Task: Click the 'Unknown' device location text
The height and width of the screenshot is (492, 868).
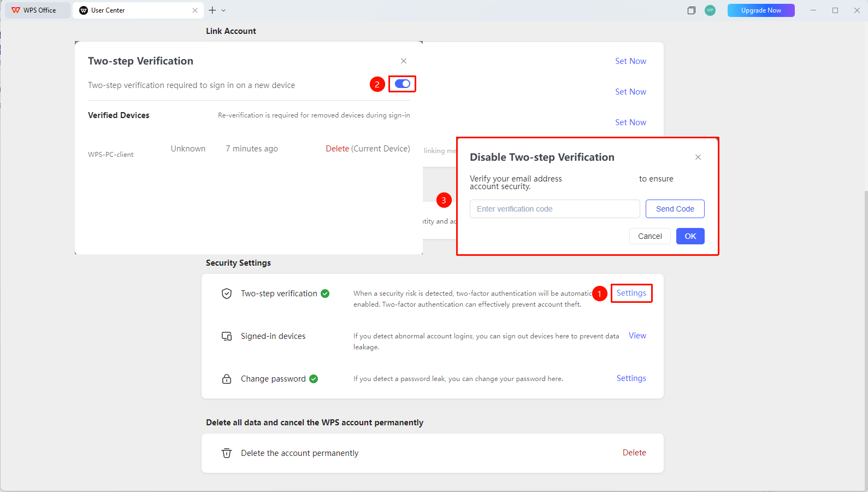Action: (x=188, y=149)
